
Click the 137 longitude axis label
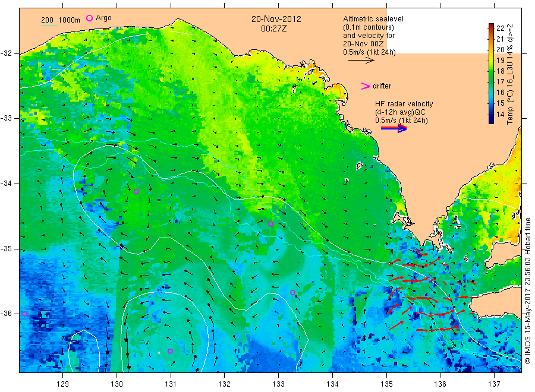pos(494,384)
